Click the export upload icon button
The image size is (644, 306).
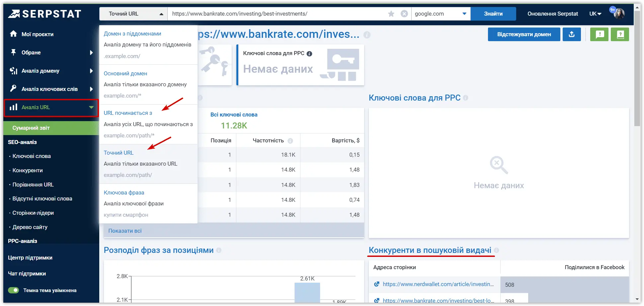point(572,34)
